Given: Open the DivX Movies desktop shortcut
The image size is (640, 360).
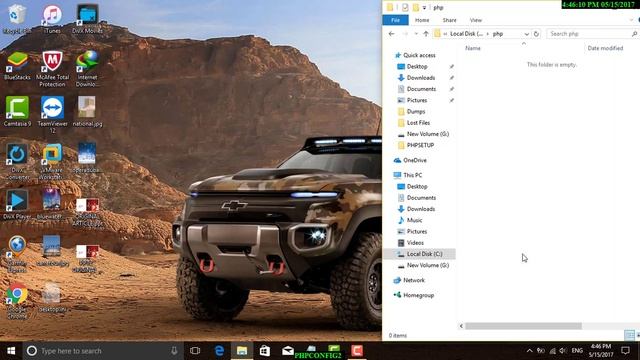Looking at the screenshot, I should [87, 18].
